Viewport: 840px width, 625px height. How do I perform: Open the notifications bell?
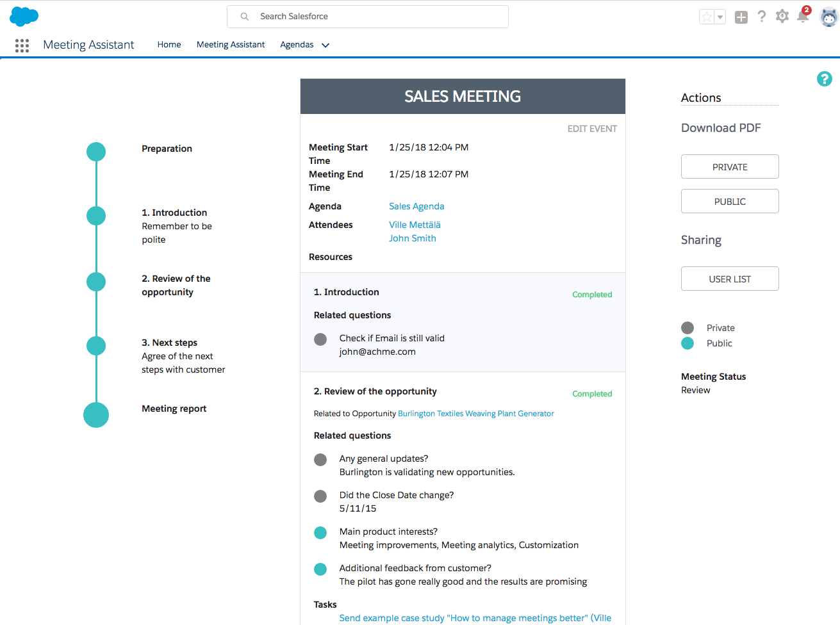tap(803, 15)
